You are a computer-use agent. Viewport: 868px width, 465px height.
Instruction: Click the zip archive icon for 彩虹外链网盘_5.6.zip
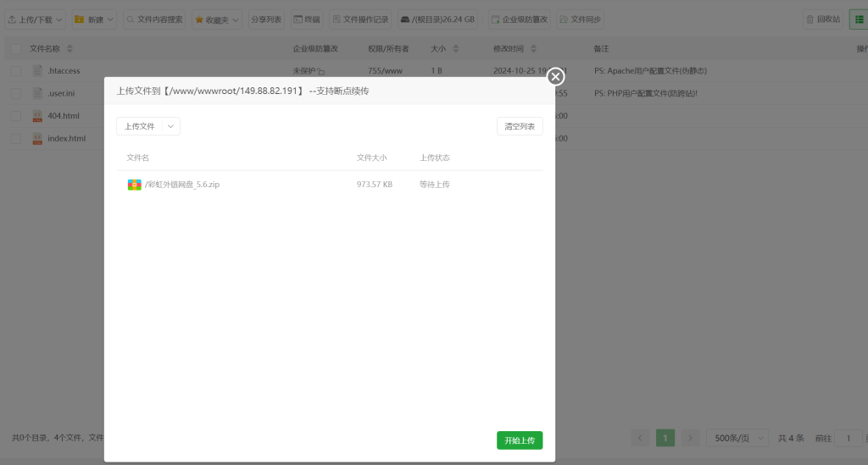(x=134, y=184)
